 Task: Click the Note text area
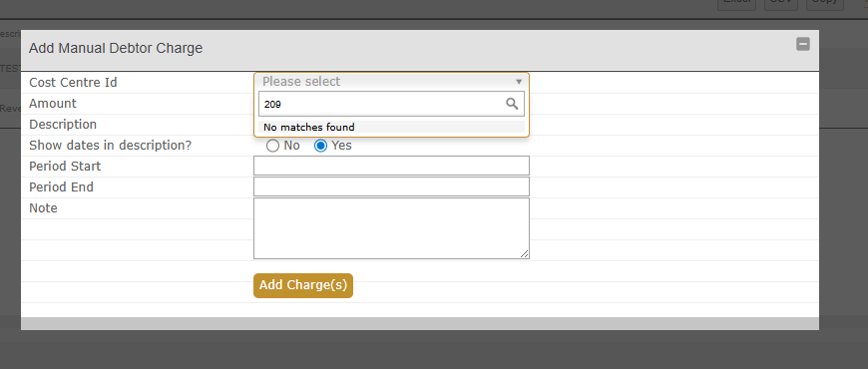[x=391, y=228]
